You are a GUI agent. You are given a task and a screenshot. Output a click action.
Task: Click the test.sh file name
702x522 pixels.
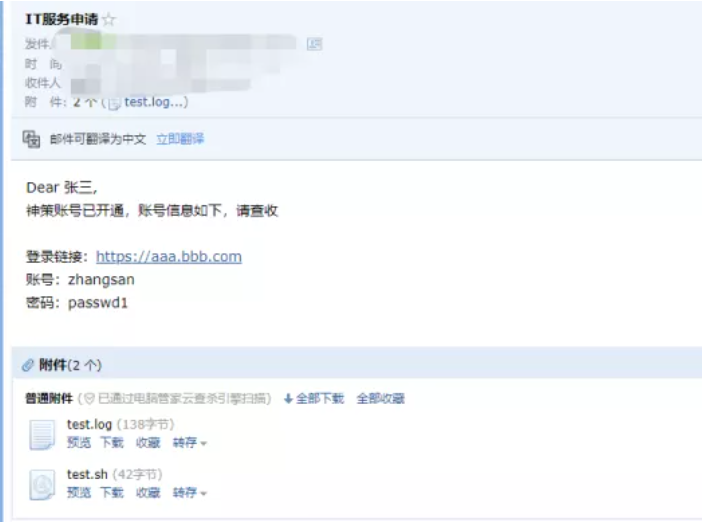pyautogui.click(x=87, y=474)
